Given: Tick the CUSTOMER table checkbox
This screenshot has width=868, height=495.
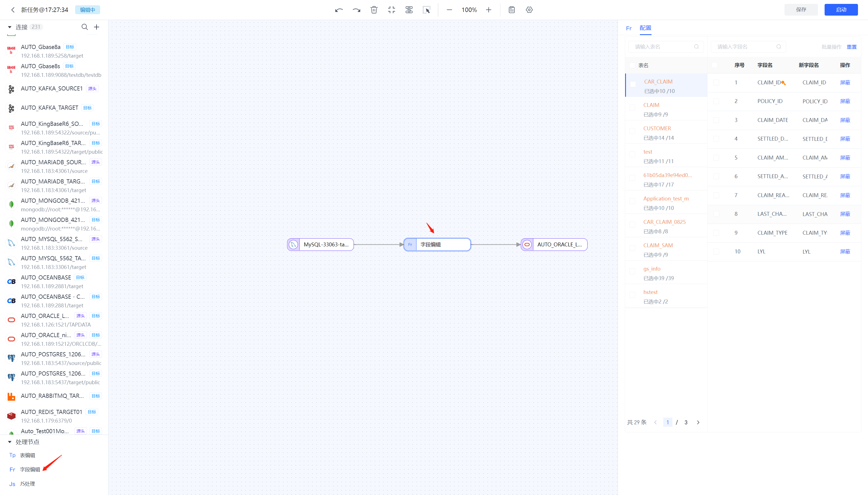Looking at the screenshot, I should 632,131.
